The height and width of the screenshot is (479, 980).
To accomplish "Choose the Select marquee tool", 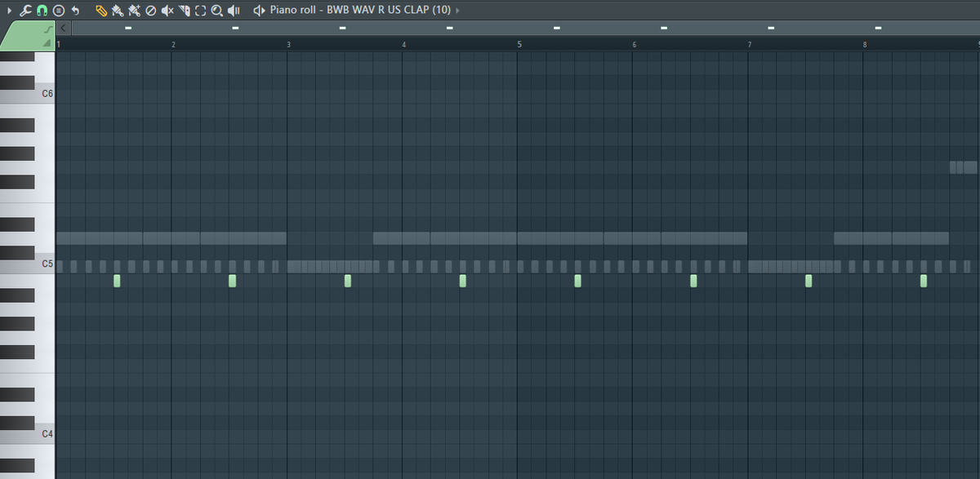I will pyautogui.click(x=201, y=11).
